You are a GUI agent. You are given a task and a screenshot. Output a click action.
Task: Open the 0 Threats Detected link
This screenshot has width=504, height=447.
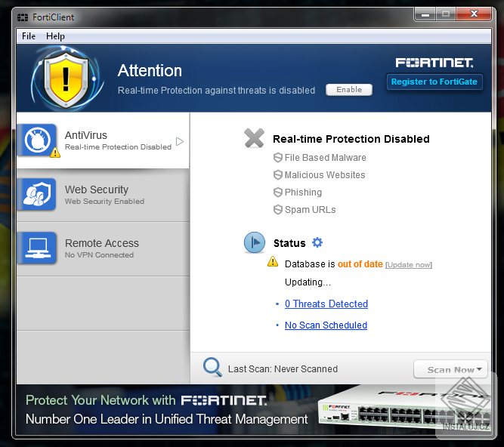pyautogui.click(x=326, y=304)
